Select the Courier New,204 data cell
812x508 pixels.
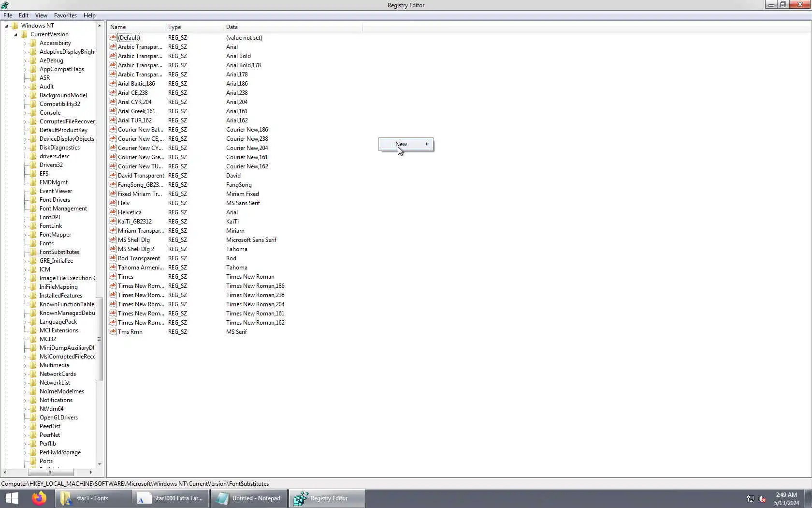pos(247,148)
